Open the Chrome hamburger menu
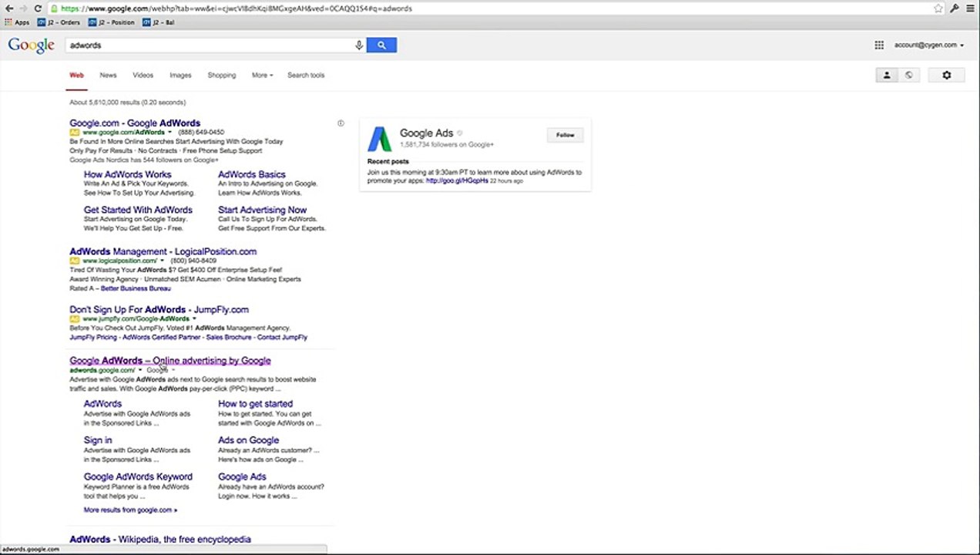 pos(970,8)
